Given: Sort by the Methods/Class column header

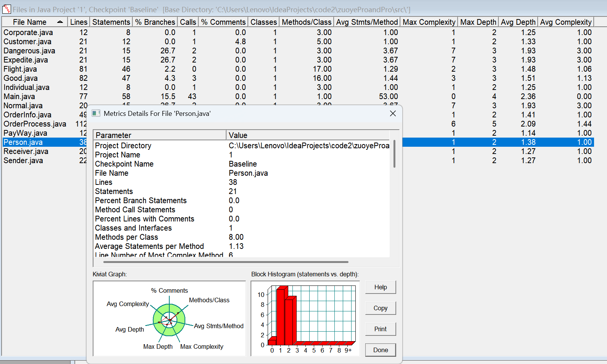Looking at the screenshot, I should point(307,22).
